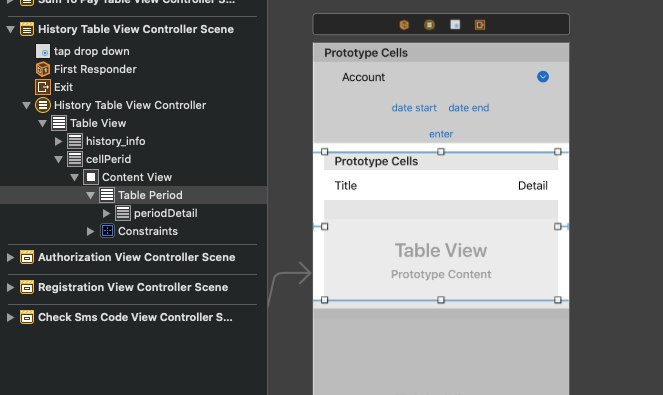Collapse the cellPerid disclosure triangle
This screenshot has height=395, width=663.
tap(58, 159)
